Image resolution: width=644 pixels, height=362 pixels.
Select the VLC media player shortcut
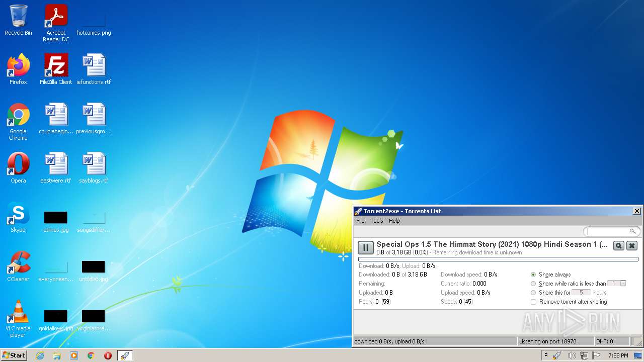[x=18, y=319]
